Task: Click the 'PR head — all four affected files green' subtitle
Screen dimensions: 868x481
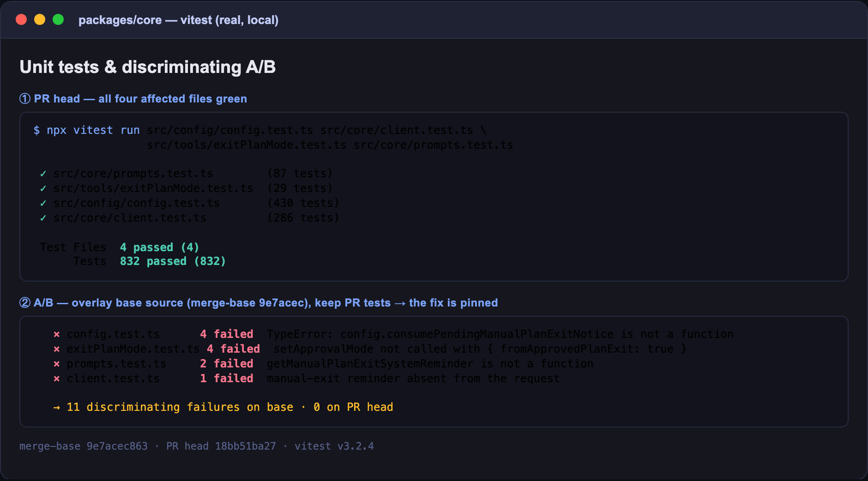Action: point(133,99)
